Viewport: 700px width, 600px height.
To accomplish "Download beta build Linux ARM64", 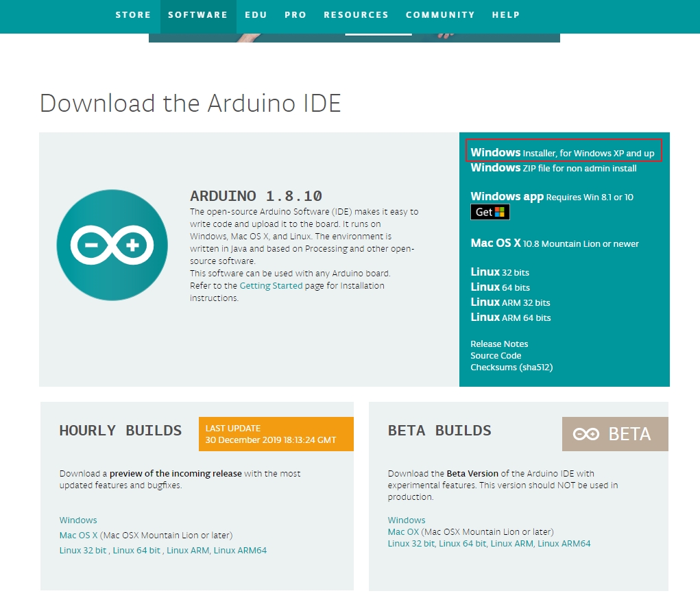I will [564, 543].
